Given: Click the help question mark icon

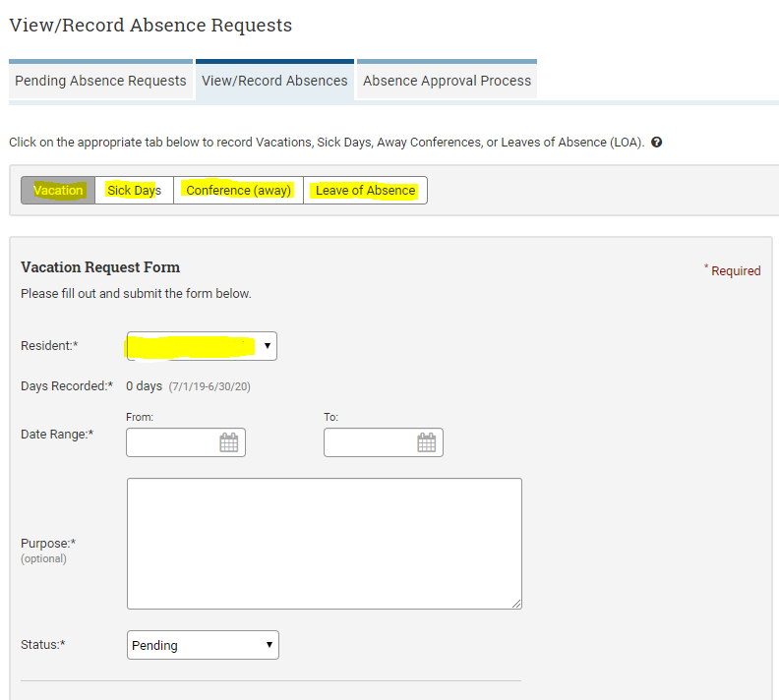Looking at the screenshot, I should click(x=656, y=143).
